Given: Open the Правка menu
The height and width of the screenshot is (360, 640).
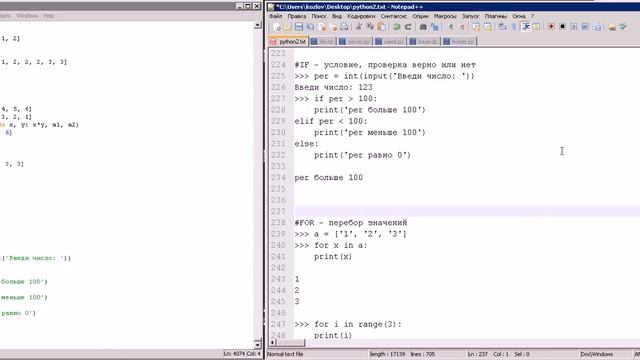Looking at the screenshot, I should [x=297, y=16].
